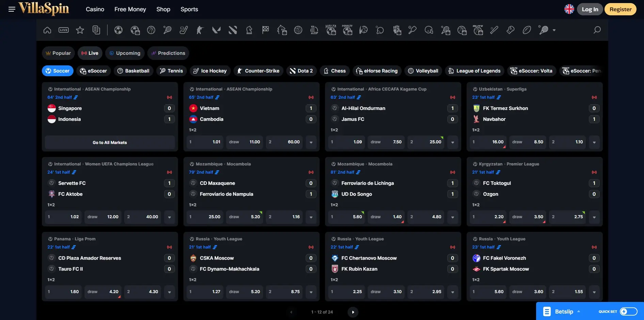Open Ferroviario de Lichinga match
This screenshot has width=644, height=320.
[x=367, y=183]
